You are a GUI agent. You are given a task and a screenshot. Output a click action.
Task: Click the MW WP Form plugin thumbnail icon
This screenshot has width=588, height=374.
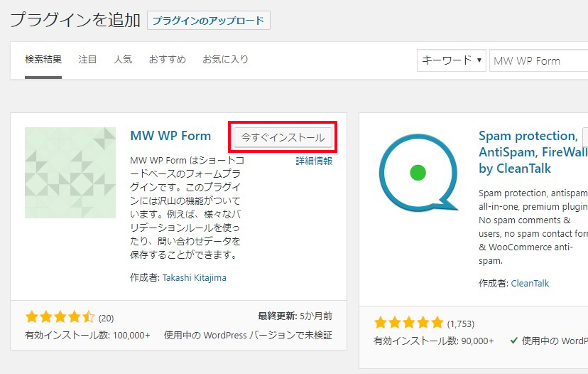70,173
